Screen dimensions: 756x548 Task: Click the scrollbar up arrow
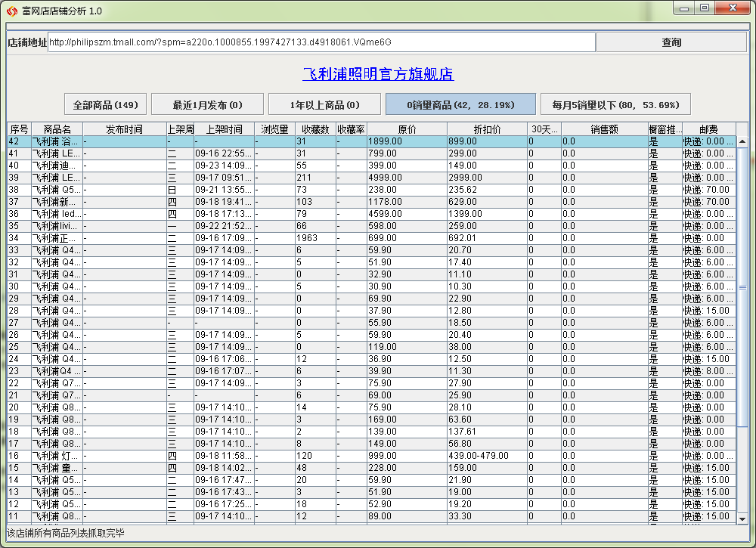coord(742,141)
